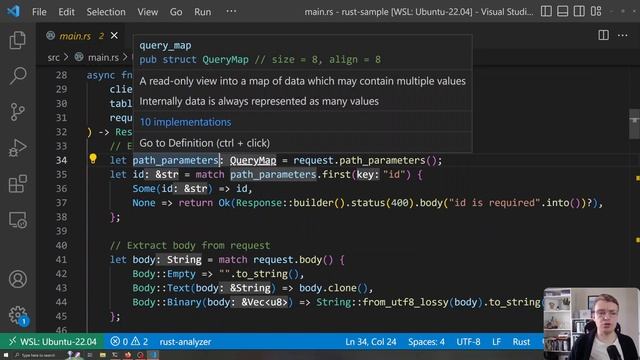Click the Windows Start button

click(x=5, y=356)
